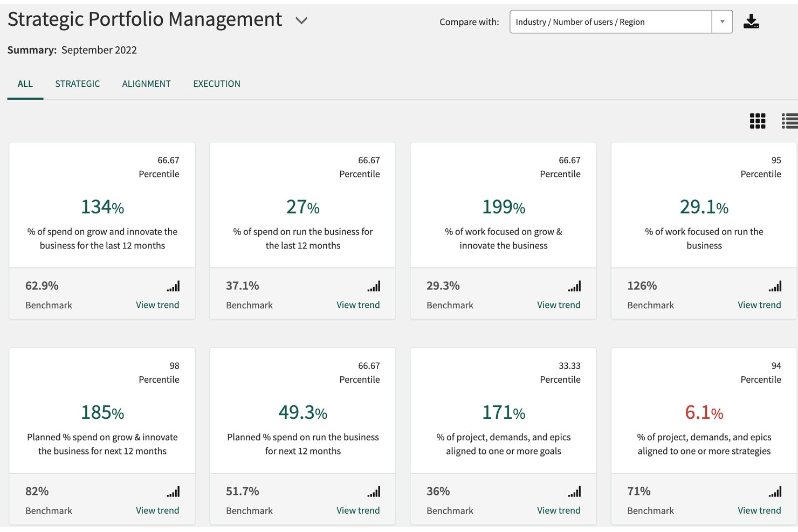
Task: Click the 27% metric value
Action: click(303, 207)
